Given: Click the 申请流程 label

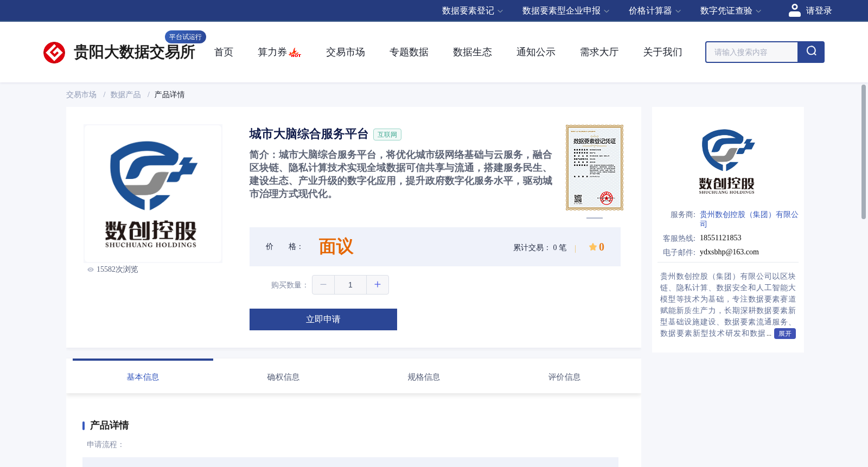Looking at the screenshot, I should coord(105,445).
